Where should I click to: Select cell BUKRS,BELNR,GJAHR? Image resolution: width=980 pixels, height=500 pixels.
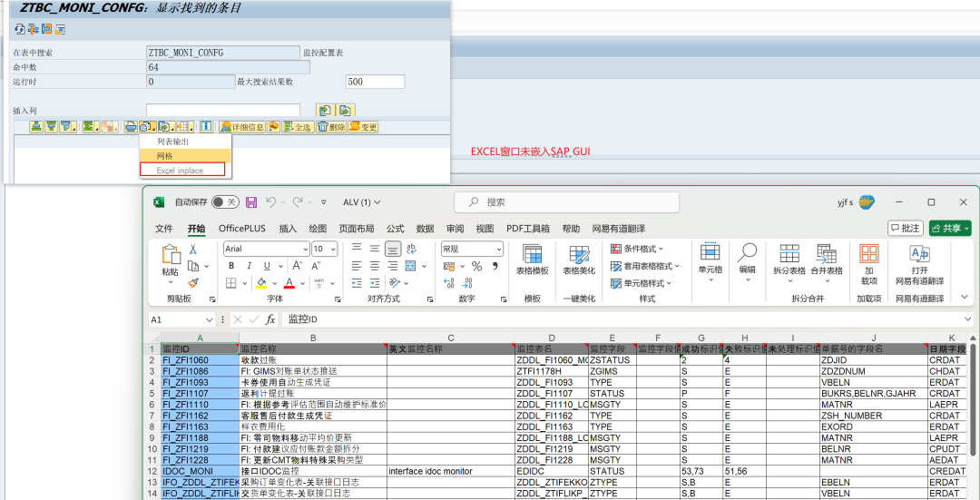coord(874,394)
